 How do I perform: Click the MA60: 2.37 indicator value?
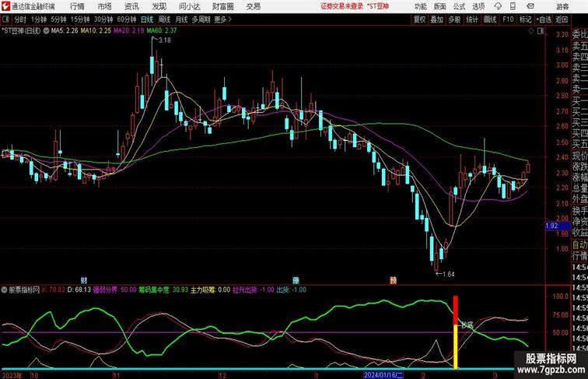click(162, 31)
